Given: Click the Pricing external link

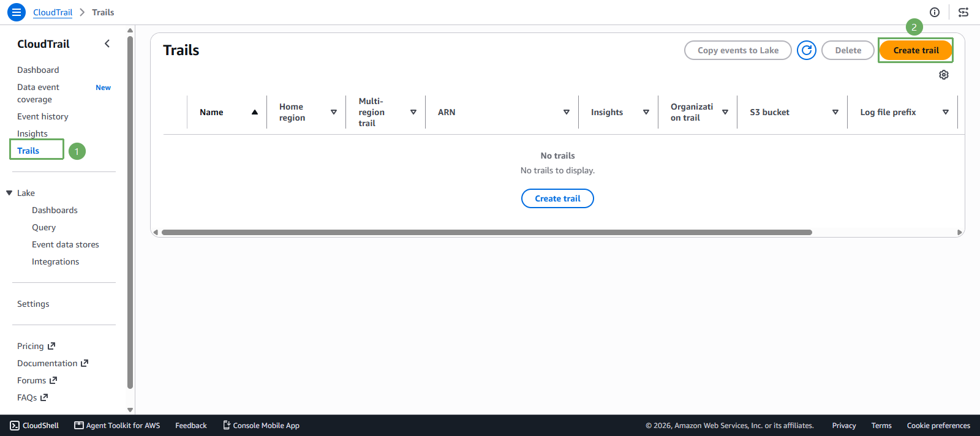Looking at the screenshot, I should (36, 346).
